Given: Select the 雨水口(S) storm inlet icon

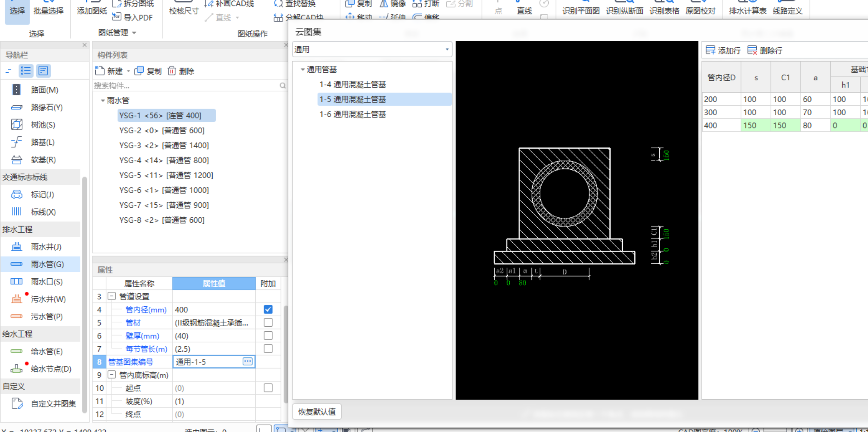Looking at the screenshot, I should [x=16, y=281].
